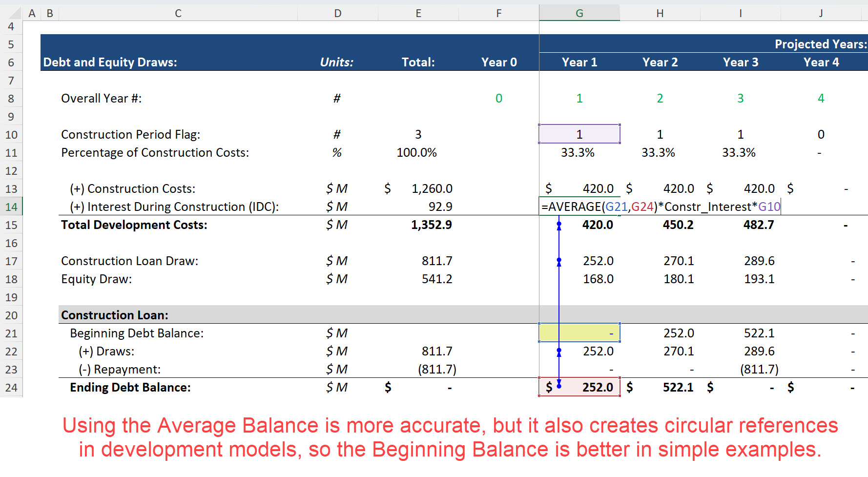Select Construction Period Flag Year 4 value 0
Image resolution: width=868 pixels, height=477 pixels.
coord(821,134)
